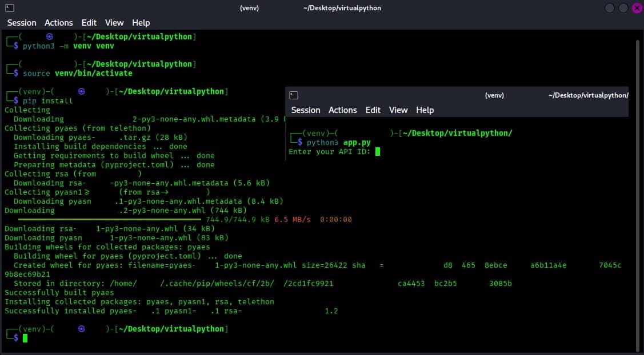Click the terminal icon in the second window title bar
Viewport: 644px width, 355px height.
[x=294, y=95]
